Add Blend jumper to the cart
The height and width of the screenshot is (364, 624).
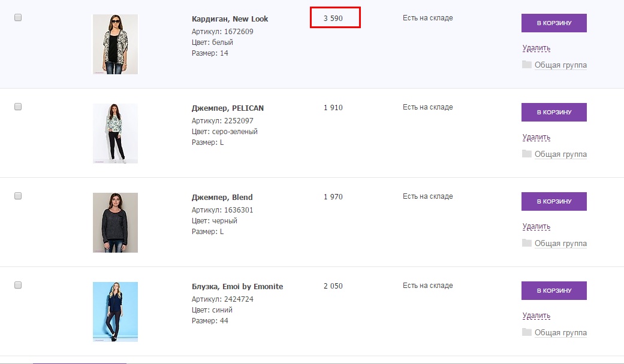[554, 202]
